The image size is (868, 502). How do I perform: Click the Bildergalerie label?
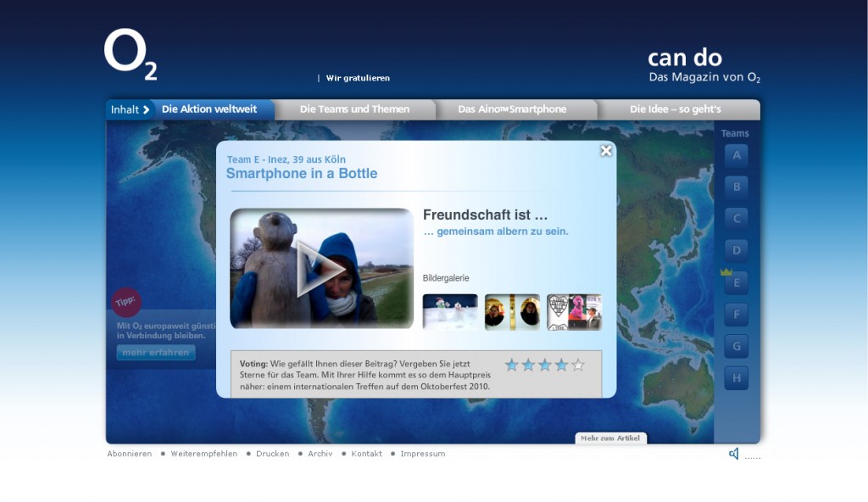pos(446,278)
